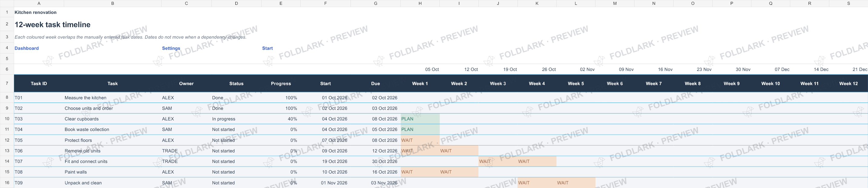Click the Week 1 header cell
This screenshot has height=188, width=868.
click(x=420, y=83)
